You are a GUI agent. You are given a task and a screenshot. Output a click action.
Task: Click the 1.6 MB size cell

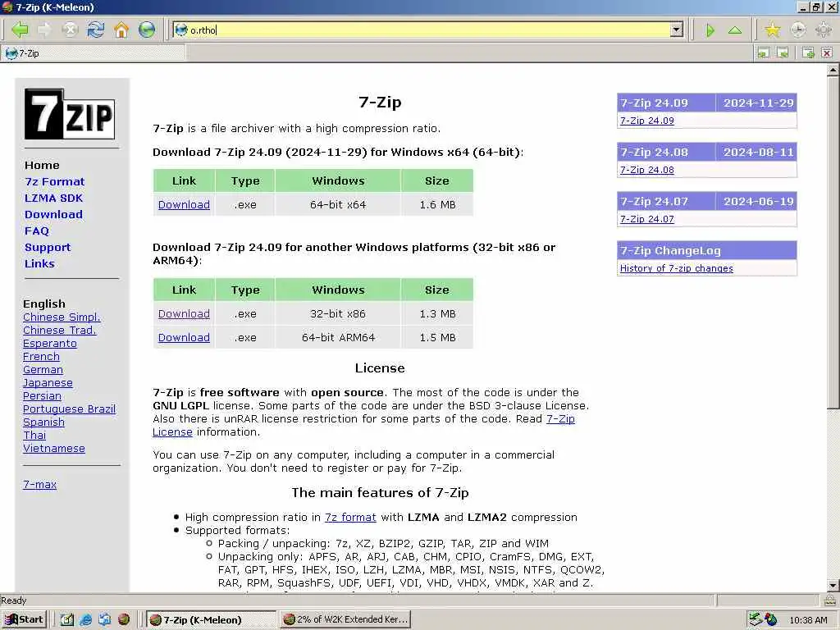coord(437,204)
